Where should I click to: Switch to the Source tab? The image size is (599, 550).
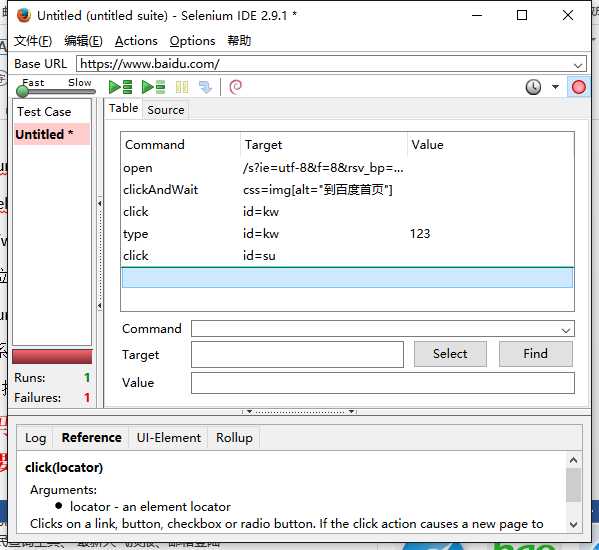(166, 110)
